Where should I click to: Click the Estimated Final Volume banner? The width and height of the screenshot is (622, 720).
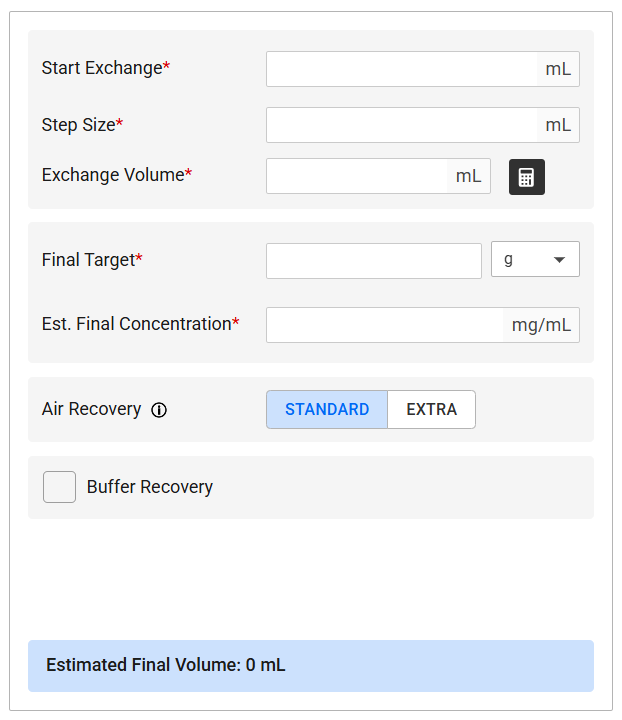pos(310,665)
